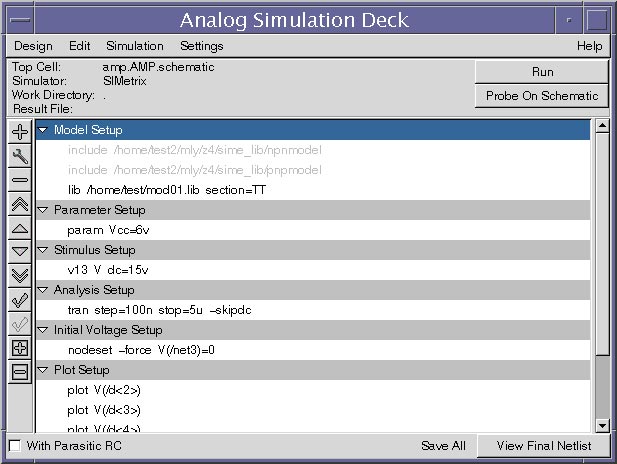Image resolution: width=617 pixels, height=464 pixels.
Task: Click the boxed minus collapse-all icon
Action: [x=20, y=372]
